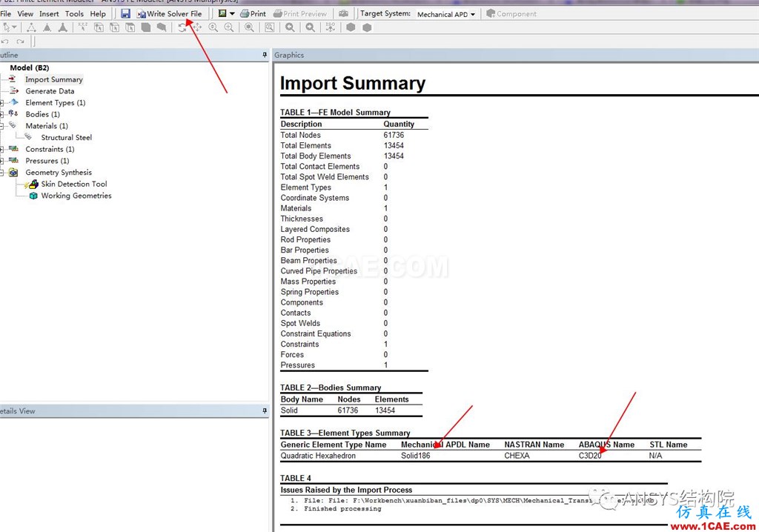The width and height of the screenshot is (759, 532).
Task: Pin the Outline panel
Action: [x=265, y=55]
